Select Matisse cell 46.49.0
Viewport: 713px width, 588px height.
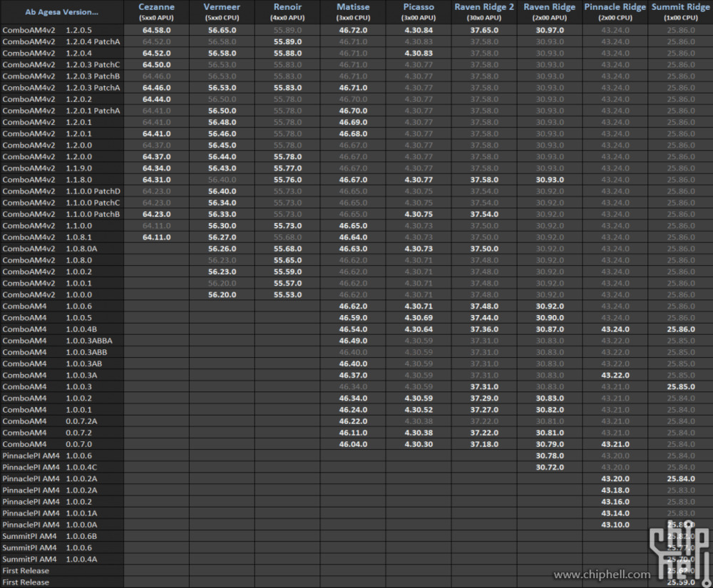tap(353, 341)
